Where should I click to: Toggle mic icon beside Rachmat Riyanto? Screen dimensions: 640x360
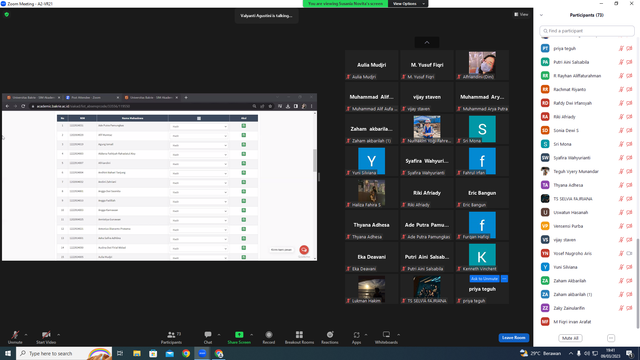coord(621,89)
